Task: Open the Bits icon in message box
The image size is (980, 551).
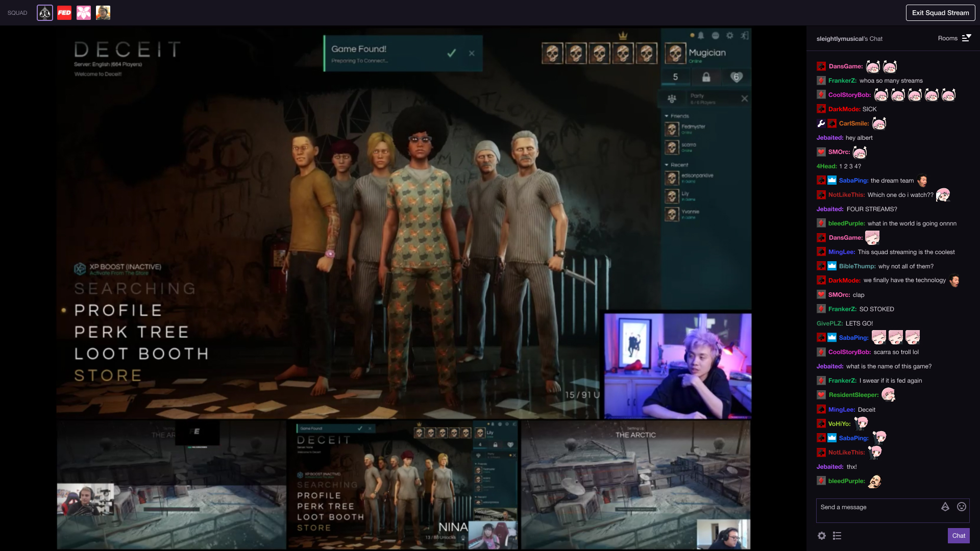Action: 945,507
